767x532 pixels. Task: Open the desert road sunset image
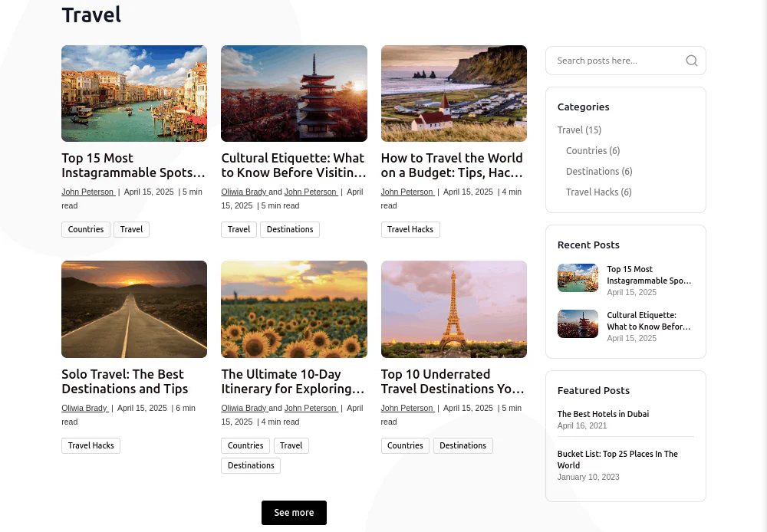click(134, 309)
